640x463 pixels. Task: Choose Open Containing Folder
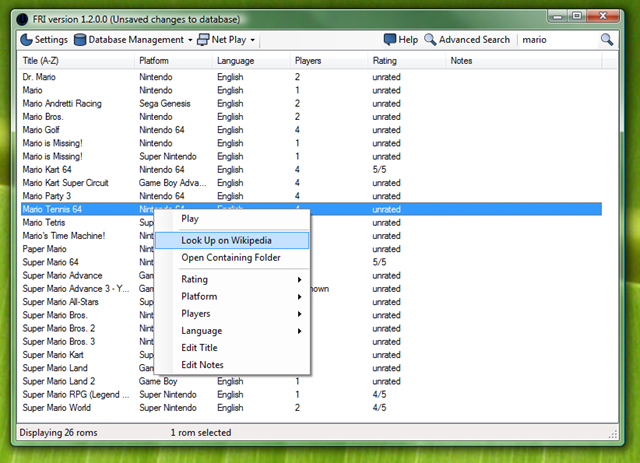(x=232, y=258)
